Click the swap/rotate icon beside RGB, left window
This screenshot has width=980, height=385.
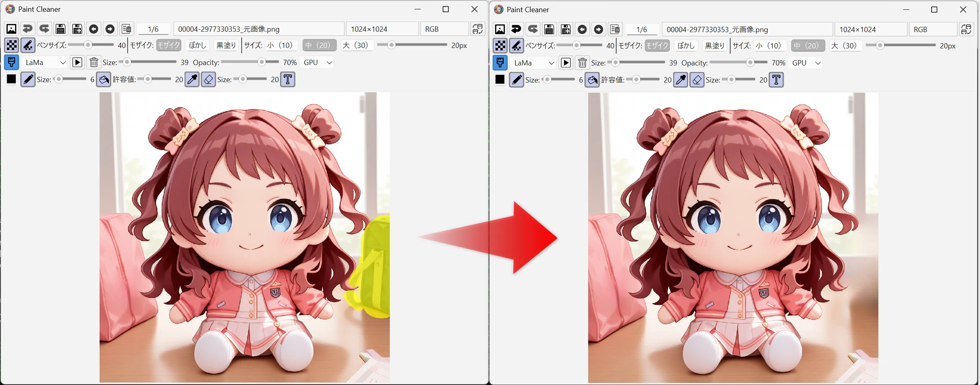[x=478, y=29]
